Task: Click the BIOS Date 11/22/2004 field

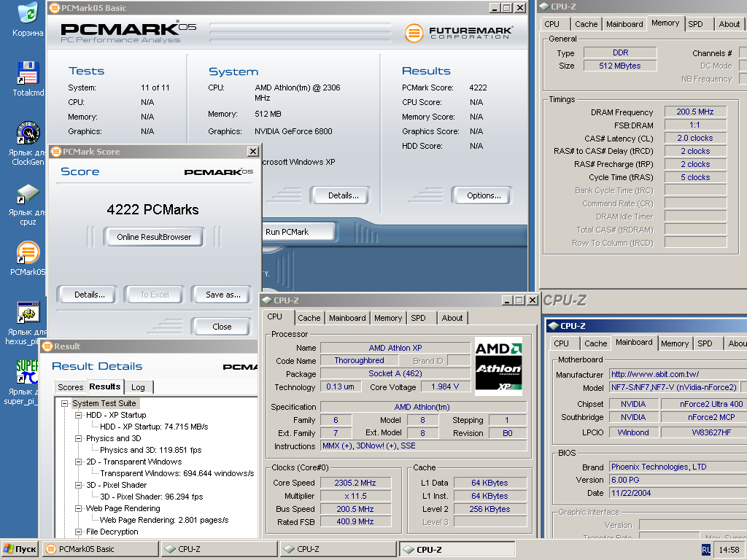Action: click(678, 494)
